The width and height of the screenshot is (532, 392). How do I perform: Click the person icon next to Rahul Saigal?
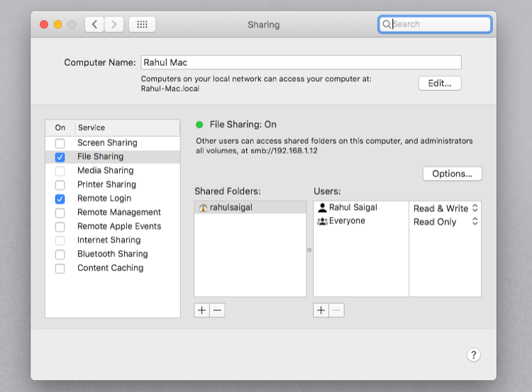[x=322, y=208]
